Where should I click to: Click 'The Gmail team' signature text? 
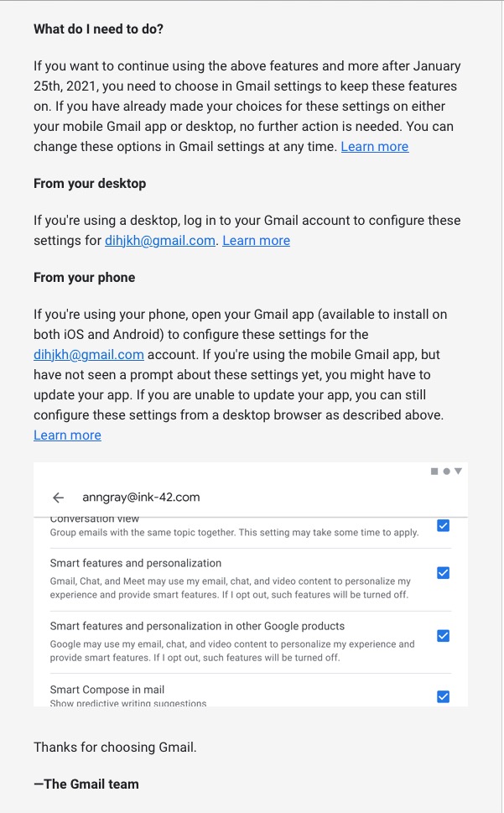(86, 784)
